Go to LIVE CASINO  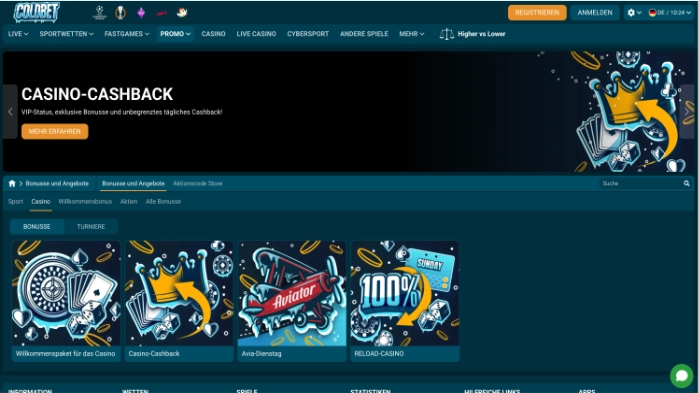tap(256, 34)
